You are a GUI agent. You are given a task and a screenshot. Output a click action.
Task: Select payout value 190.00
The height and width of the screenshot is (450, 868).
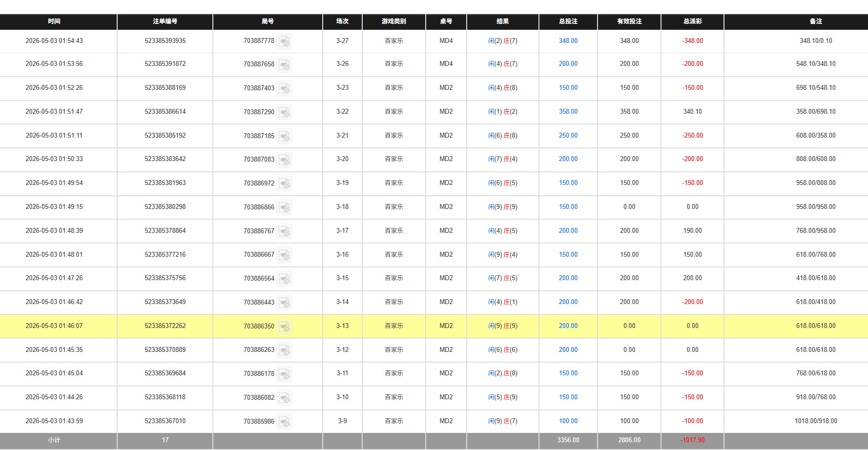point(692,231)
